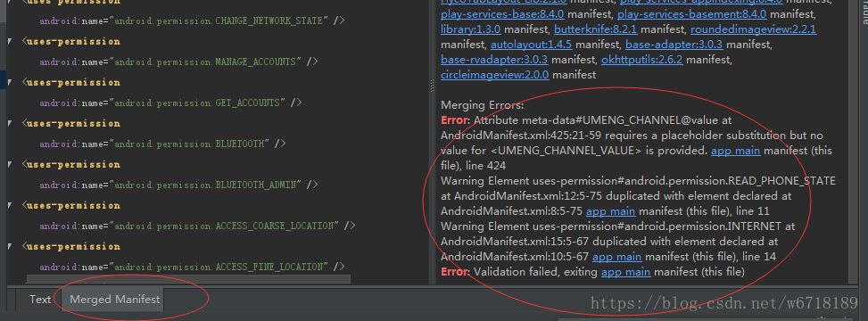The image size is (868, 321).
Task: Collapse the uses-permission block for MANAGE_ACCOUNTS
Action: [11, 42]
